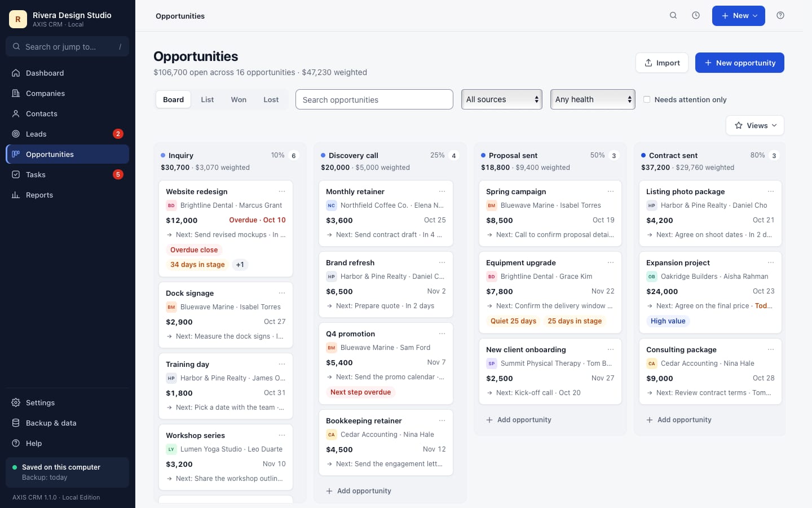Screen dimensions: 812x508
Task: Click the sidebar Search or jump to box
Action: (x=67, y=46)
